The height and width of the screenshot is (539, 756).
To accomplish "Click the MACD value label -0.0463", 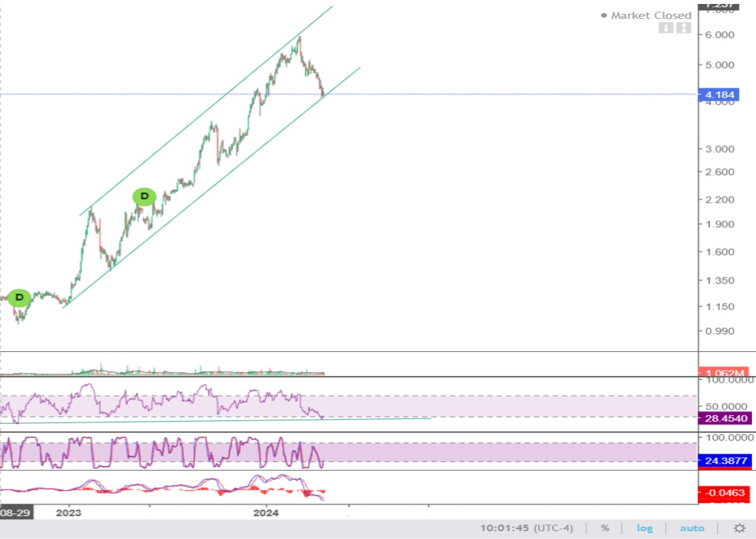I will pos(724,492).
